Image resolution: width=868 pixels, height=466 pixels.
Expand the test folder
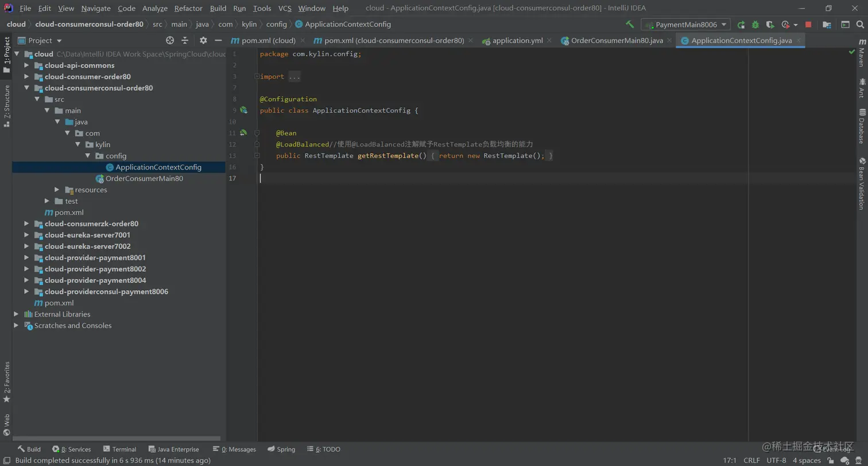pyautogui.click(x=47, y=201)
